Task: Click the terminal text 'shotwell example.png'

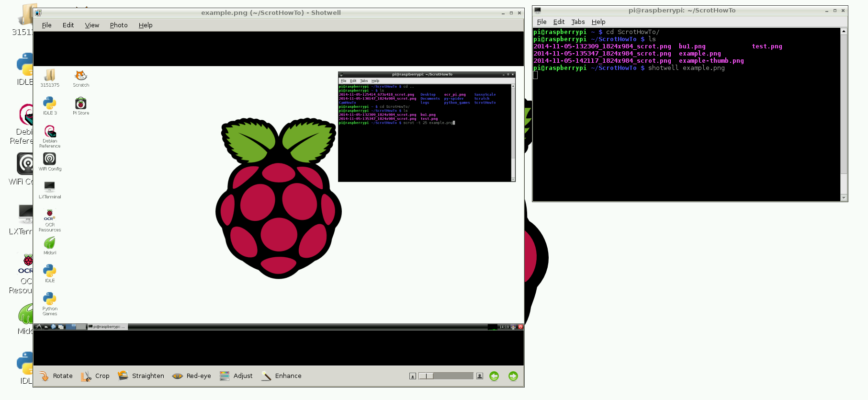Action: click(x=687, y=68)
